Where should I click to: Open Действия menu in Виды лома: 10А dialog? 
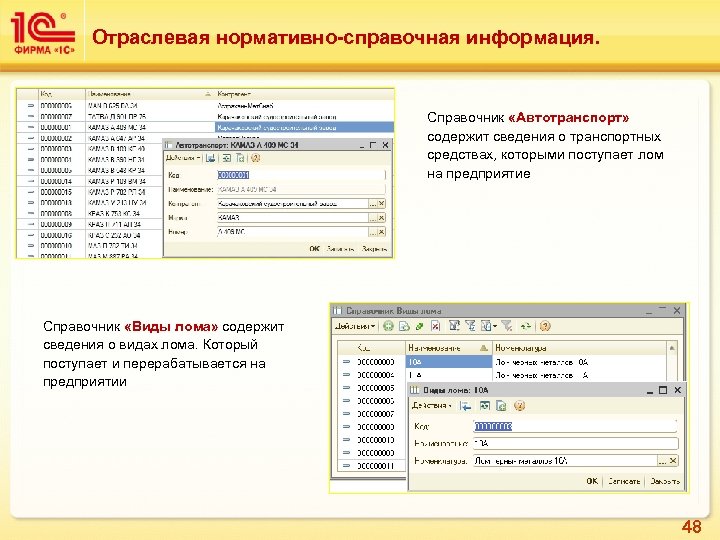click(432, 405)
